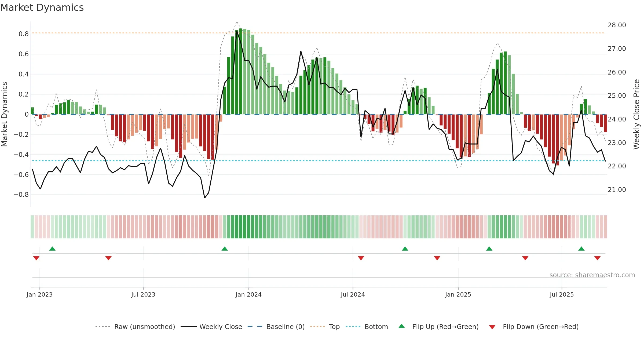The image size is (644, 362).
Task: Click the green flip-up triangle around October 2024
Action: 405,249
